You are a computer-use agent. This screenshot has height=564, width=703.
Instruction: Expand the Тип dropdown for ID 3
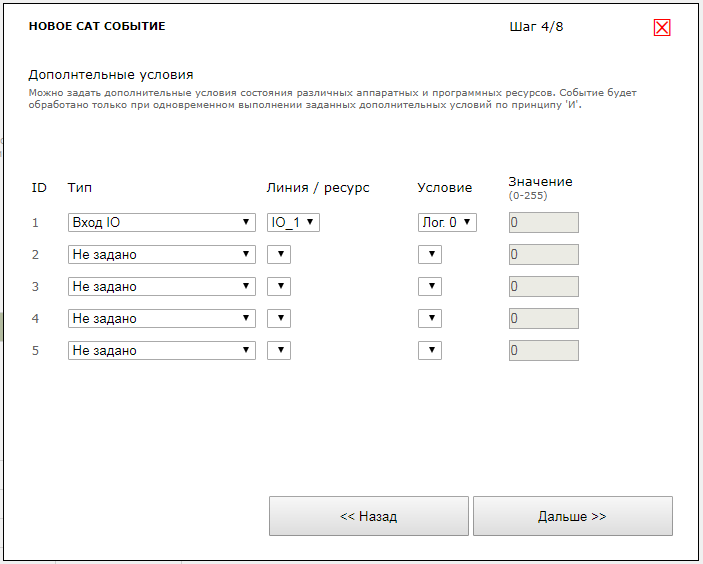[x=161, y=287]
